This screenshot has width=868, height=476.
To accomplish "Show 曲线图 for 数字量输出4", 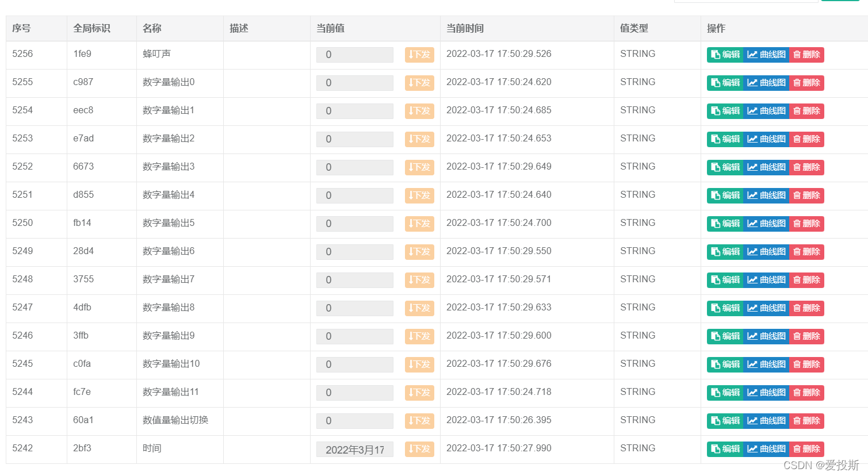I will click(x=766, y=195).
